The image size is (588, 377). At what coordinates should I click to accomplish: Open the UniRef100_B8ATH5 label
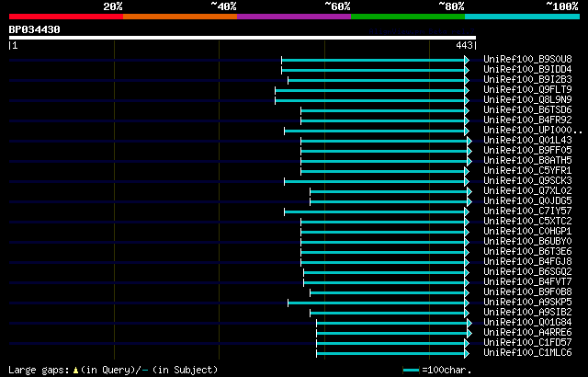527,161
